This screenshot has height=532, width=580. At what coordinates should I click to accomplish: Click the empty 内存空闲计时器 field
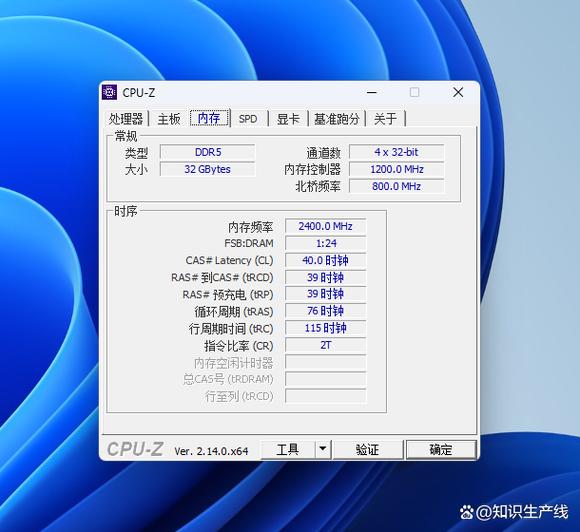326,362
